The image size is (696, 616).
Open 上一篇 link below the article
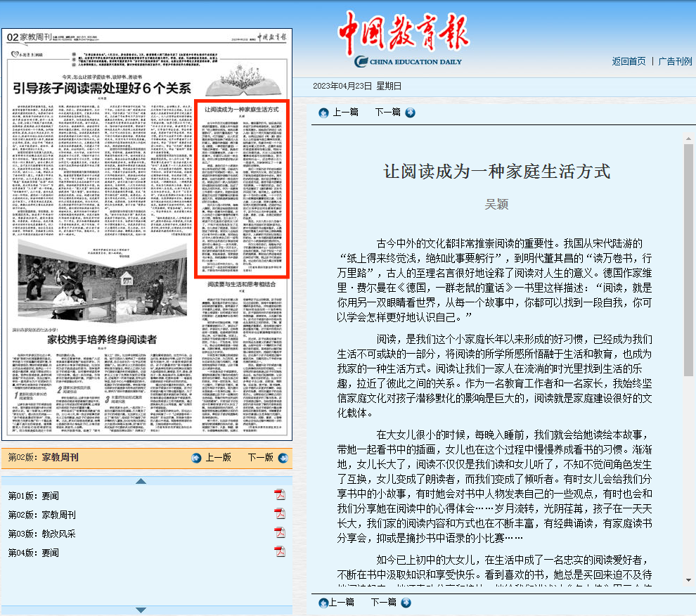click(342, 602)
